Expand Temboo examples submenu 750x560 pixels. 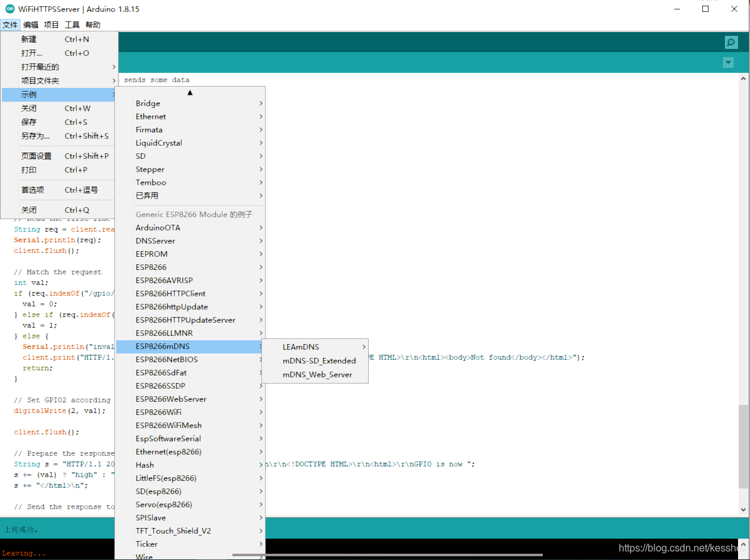point(190,183)
